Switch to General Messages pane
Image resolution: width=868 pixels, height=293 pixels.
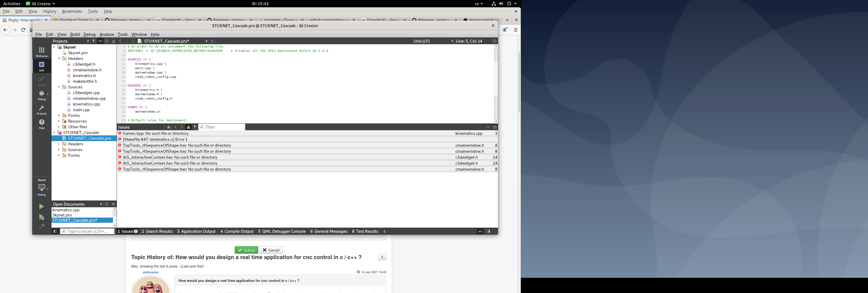pyautogui.click(x=329, y=231)
